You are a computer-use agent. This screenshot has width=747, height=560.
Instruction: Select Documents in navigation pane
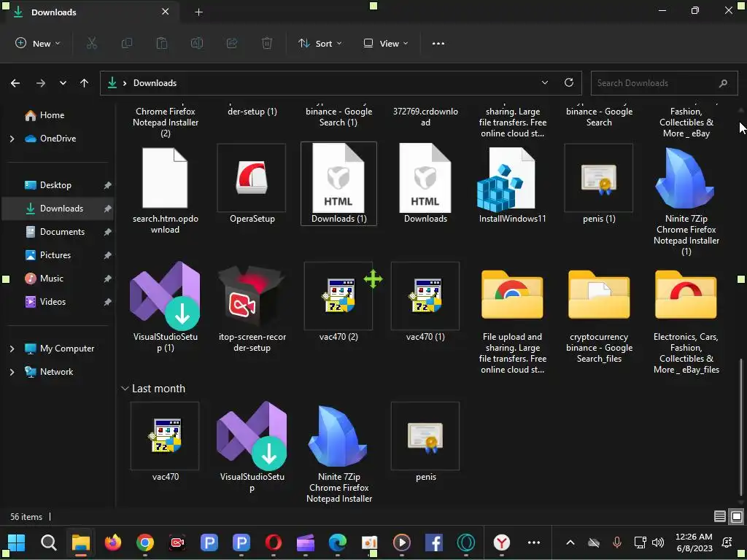pyautogui.click(x=62, y=232)
